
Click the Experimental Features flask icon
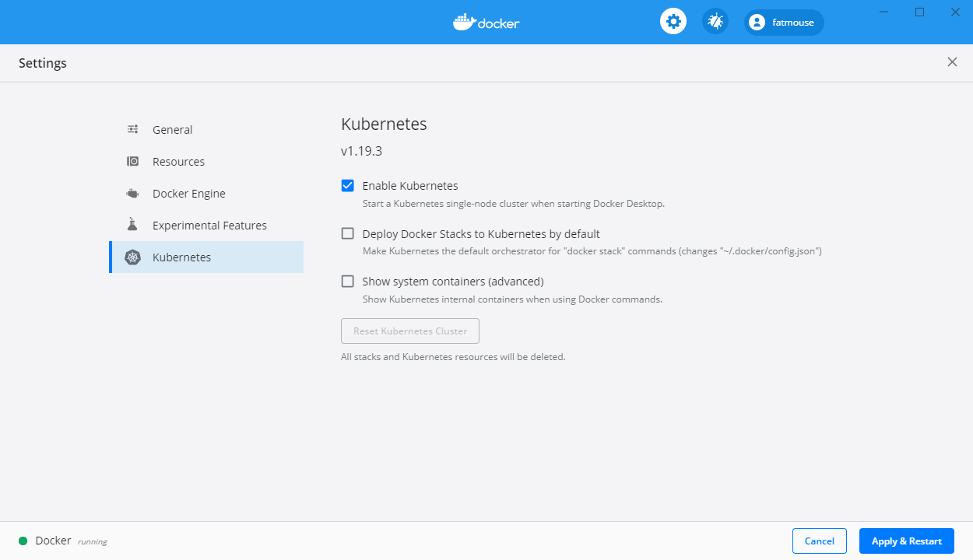coord(133,225)
